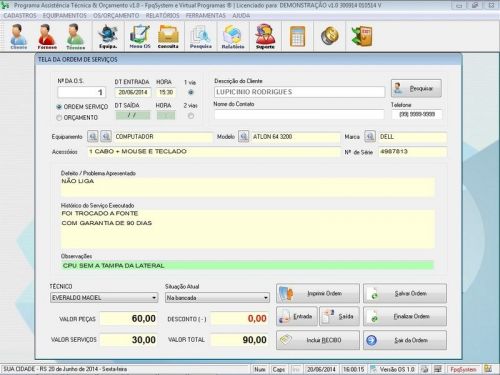
Task: Click the Descrição do Cliente field
Action: pos(299,92)
